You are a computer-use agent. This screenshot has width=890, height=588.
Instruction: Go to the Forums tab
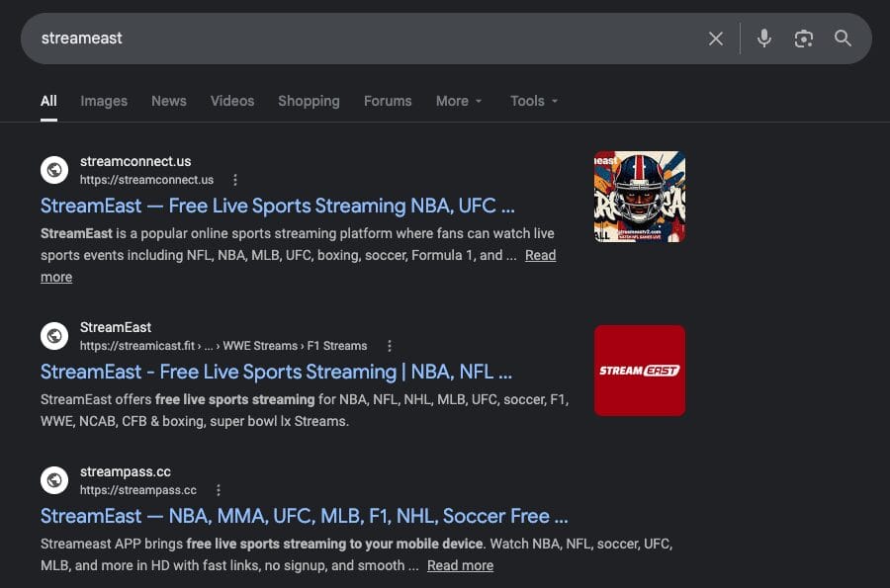coord(388,101)
